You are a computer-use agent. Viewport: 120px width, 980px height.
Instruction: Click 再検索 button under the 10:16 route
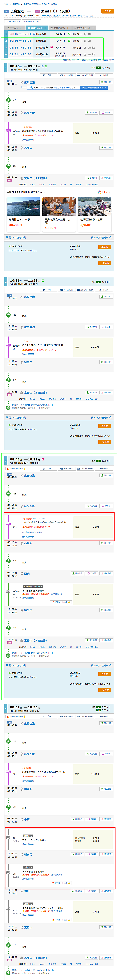coord(105,426)
